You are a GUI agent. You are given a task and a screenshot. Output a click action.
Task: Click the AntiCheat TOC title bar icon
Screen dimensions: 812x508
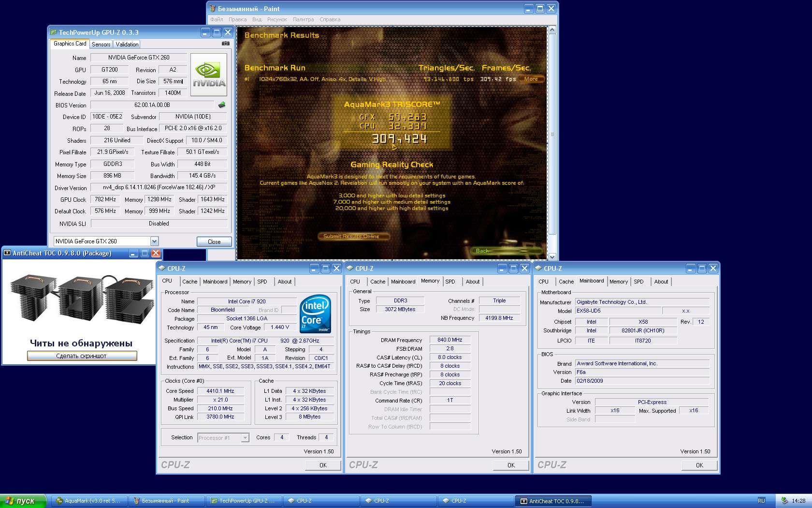[x=7, y=253]
